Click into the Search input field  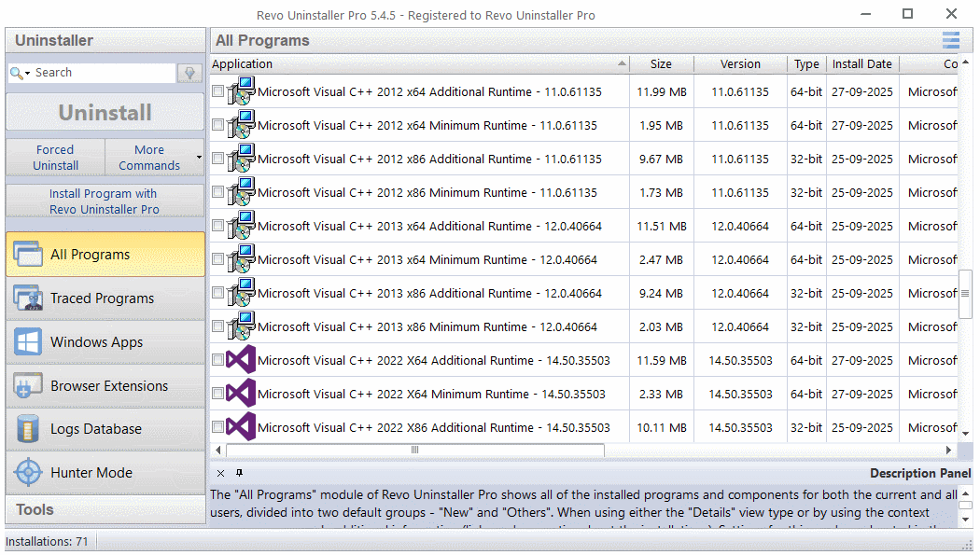point(104,73)
